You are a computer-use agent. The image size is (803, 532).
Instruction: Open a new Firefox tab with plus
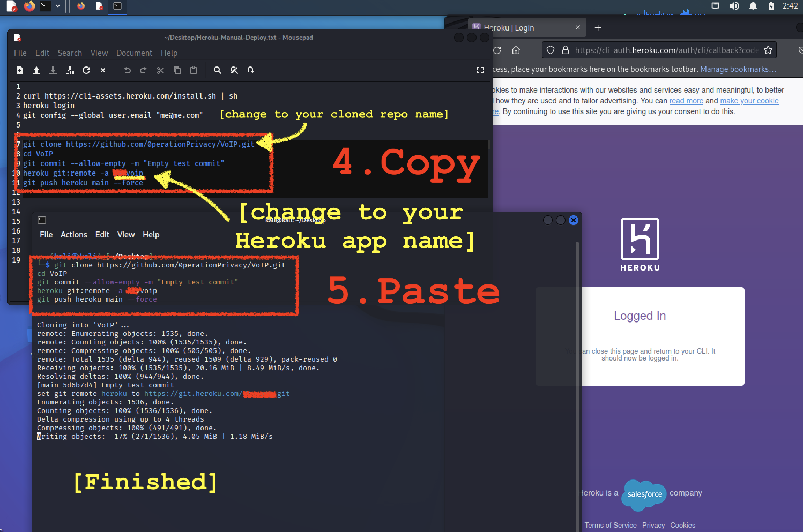598,28
